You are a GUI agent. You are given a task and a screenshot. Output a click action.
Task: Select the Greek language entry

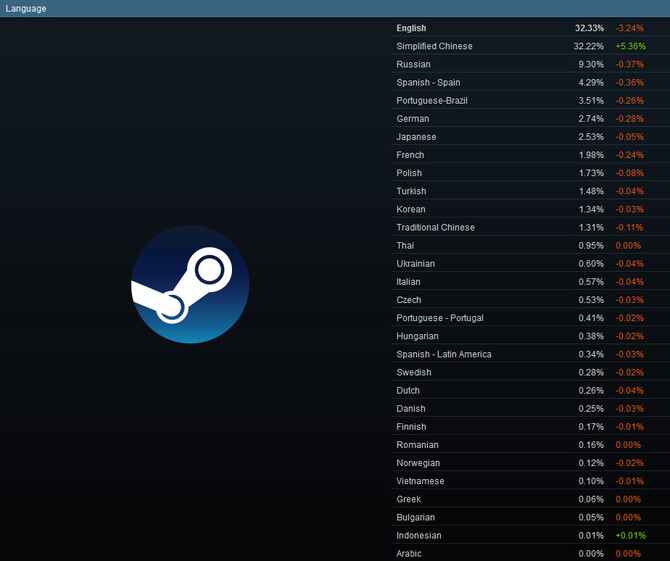coord(530,499)
